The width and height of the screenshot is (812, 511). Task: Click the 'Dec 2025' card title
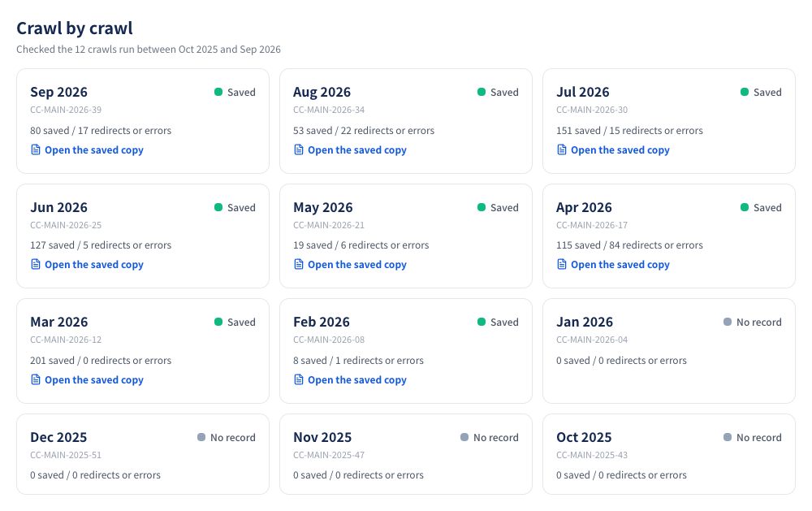pos(58,437)
